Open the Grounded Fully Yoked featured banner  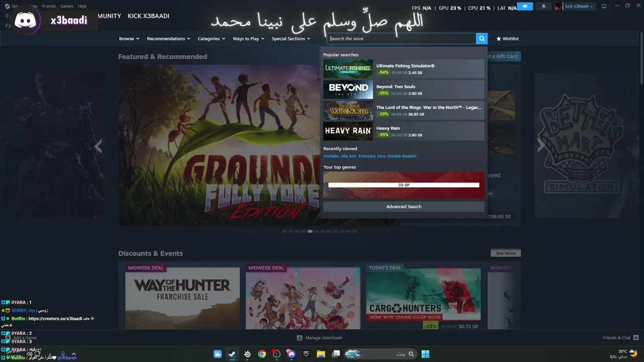tap(219, 145)
